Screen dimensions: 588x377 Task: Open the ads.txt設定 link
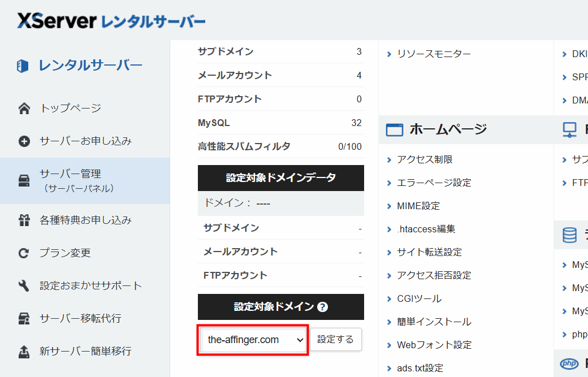[x=420, y=368]
